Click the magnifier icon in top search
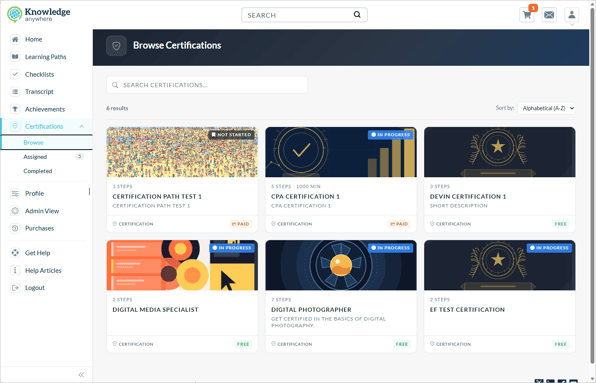Viewport: 596px width, 383px height. [357, 14]
